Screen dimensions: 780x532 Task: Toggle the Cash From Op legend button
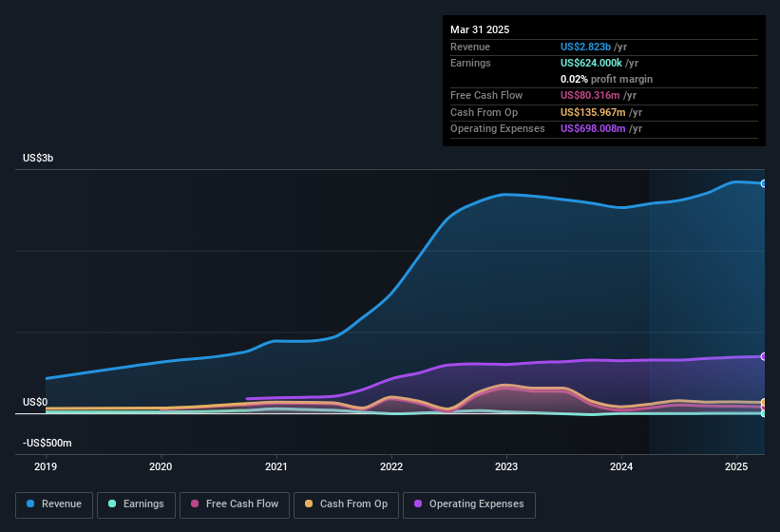point(346,504)
